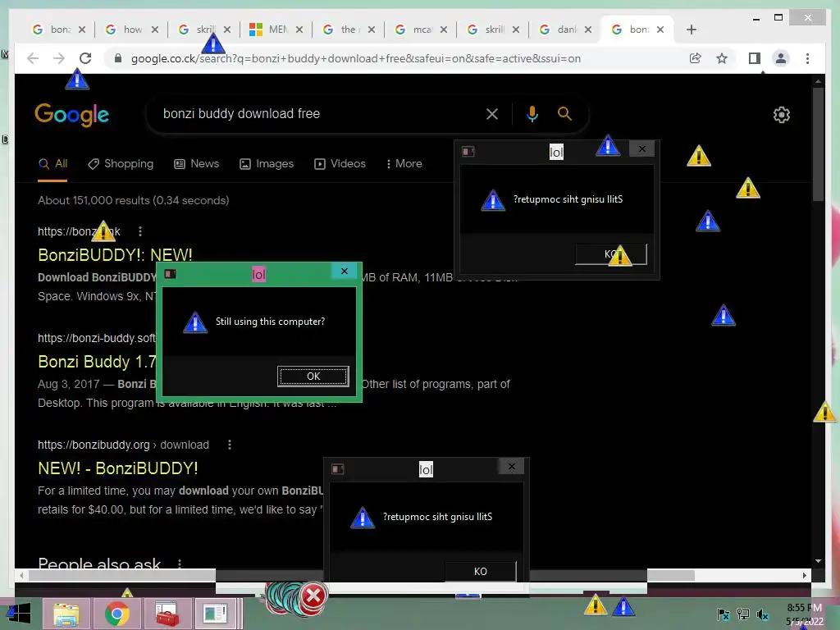840x630 pixels.
Task: Click the vertical scrollbar thumb
Action: [x=818, y=144]
